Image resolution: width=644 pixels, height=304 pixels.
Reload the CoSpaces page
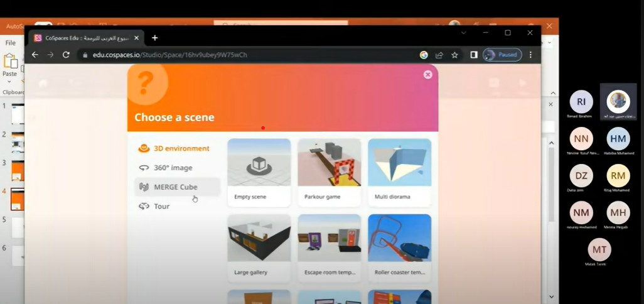[x=66, y=55]
